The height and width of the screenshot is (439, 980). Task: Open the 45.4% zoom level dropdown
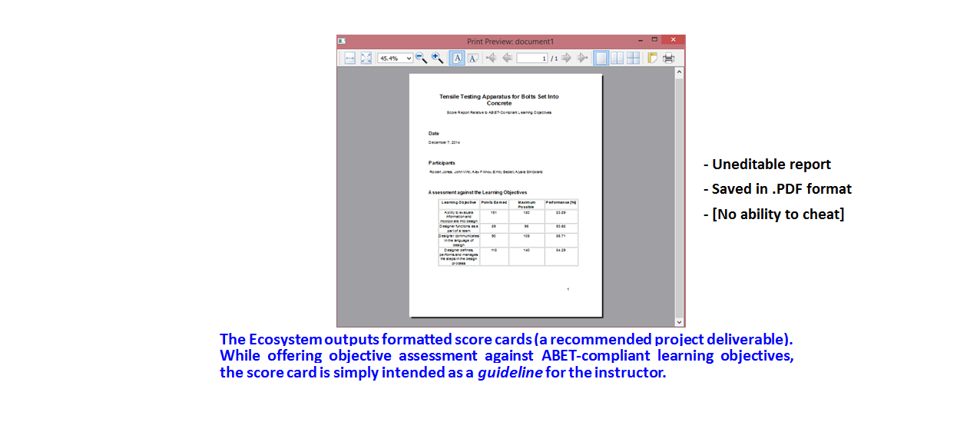pos(409,58)
